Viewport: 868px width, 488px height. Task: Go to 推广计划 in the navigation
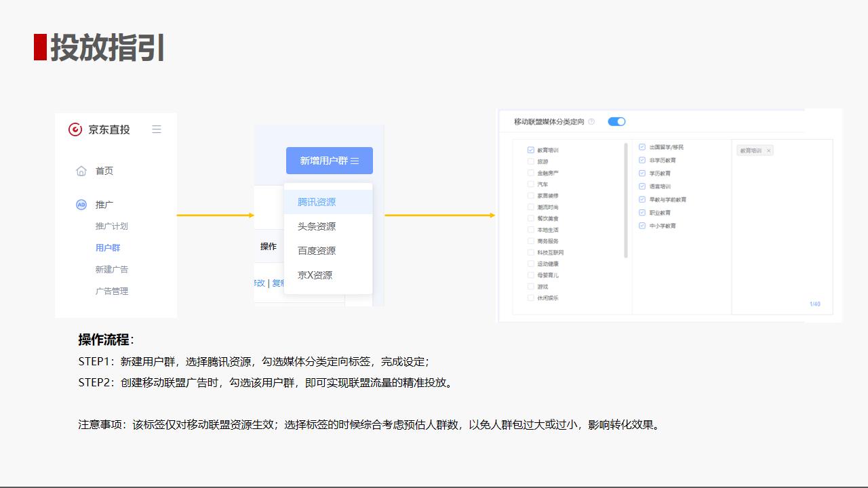(112, 226)
